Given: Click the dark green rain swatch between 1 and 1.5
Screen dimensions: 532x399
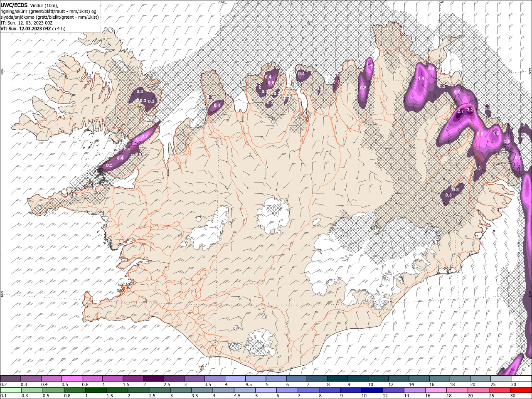Looking at the screenshot, I should 96,390.
